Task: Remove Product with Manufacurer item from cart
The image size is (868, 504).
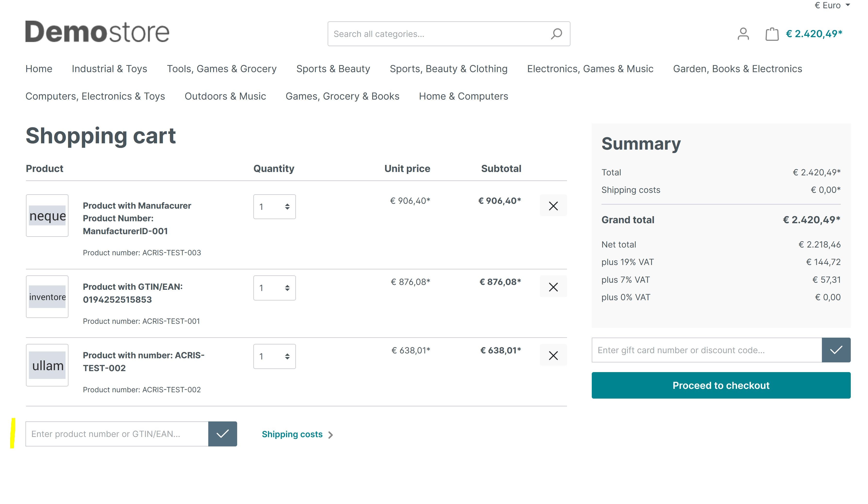Action: pyautogui.click(x=553, y=206)
